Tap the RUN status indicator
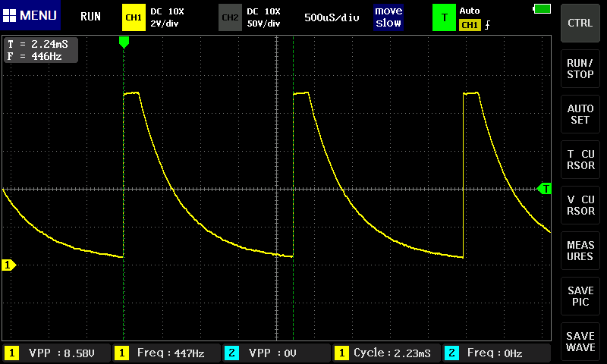This screenshot has height=364, width=607. click(x=90, y=17)
